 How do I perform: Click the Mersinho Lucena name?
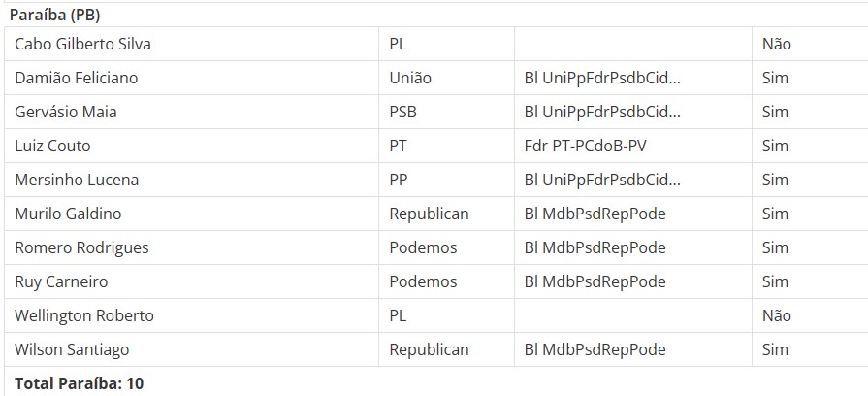point(77,180)
